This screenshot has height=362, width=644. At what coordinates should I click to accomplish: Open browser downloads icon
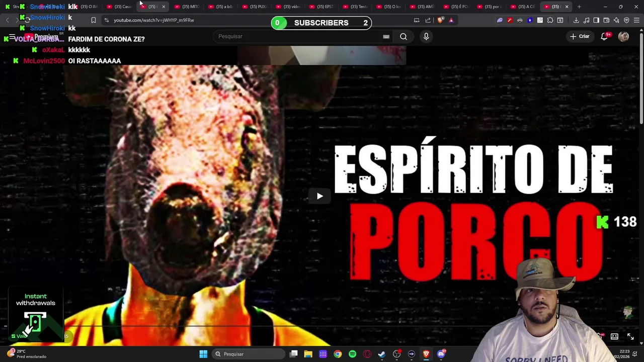576,20
